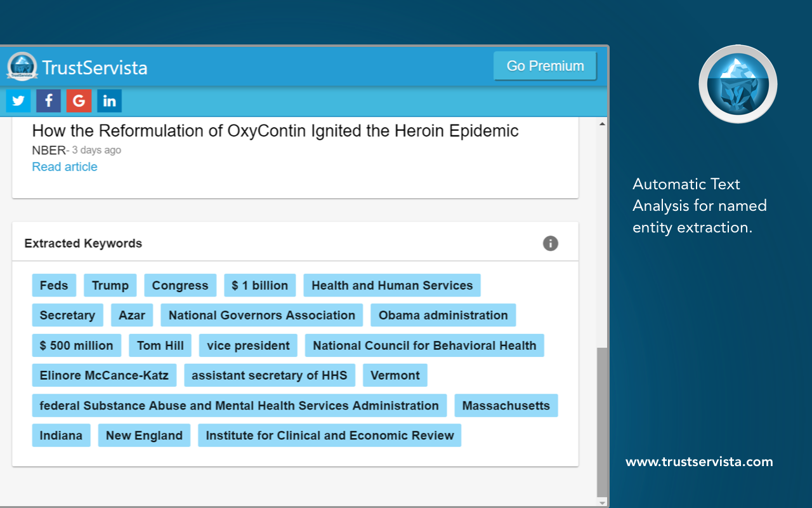Select the $ 1 billion keyword tag
Screen dimensions: 812x508
pyautogui.click(x=260, y=286)
